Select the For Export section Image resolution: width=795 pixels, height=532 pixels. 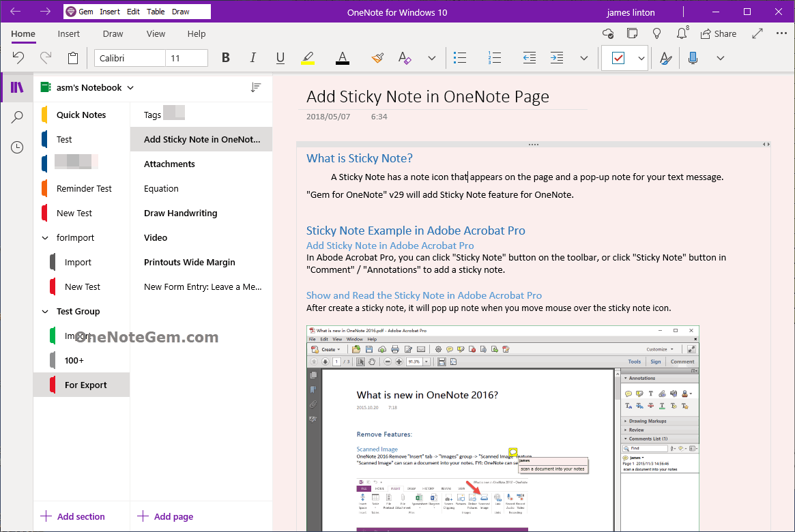pos(82,385)
